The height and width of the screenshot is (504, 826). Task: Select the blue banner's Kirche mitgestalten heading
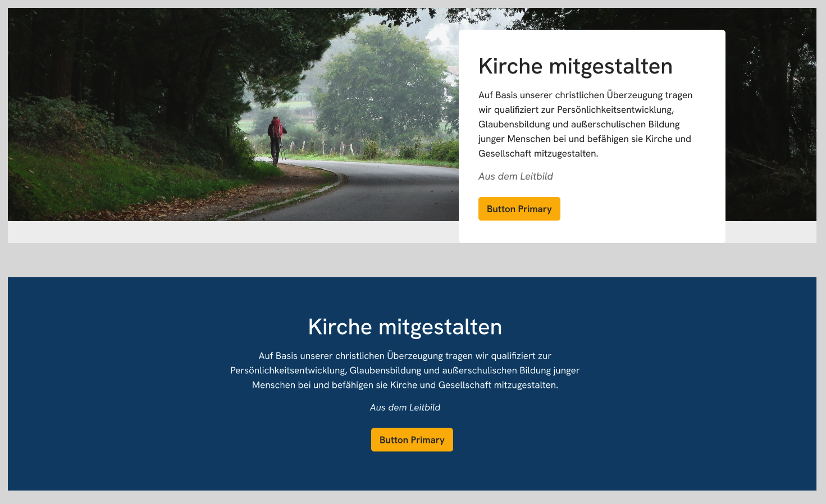(405, 327)
